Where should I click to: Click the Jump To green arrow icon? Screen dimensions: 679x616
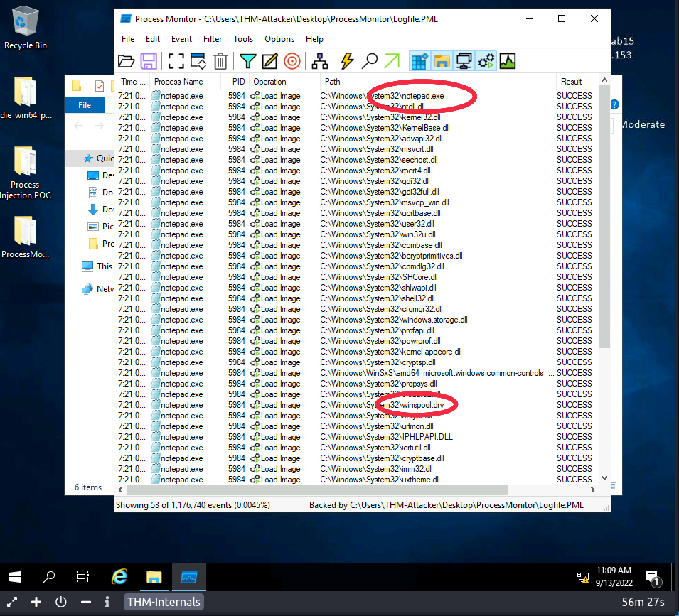pyautogui.click(x=392, y=61)
